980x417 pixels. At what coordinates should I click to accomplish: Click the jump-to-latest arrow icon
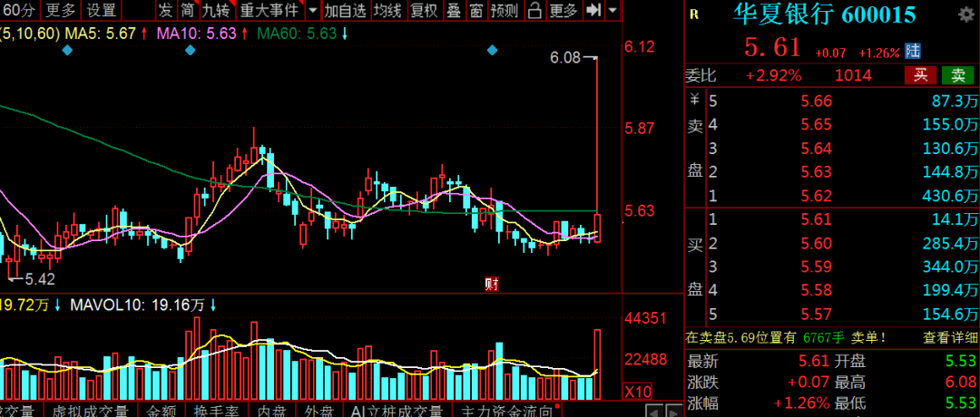pyautogui.click(x=593, y=11)
